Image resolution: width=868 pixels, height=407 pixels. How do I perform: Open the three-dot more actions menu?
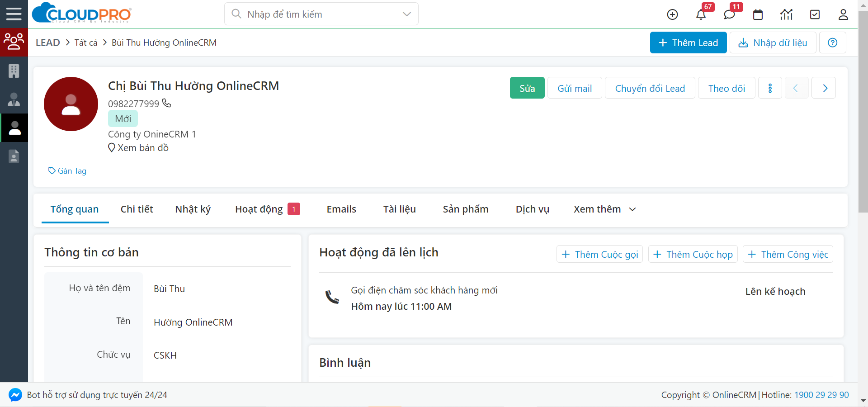770,88
